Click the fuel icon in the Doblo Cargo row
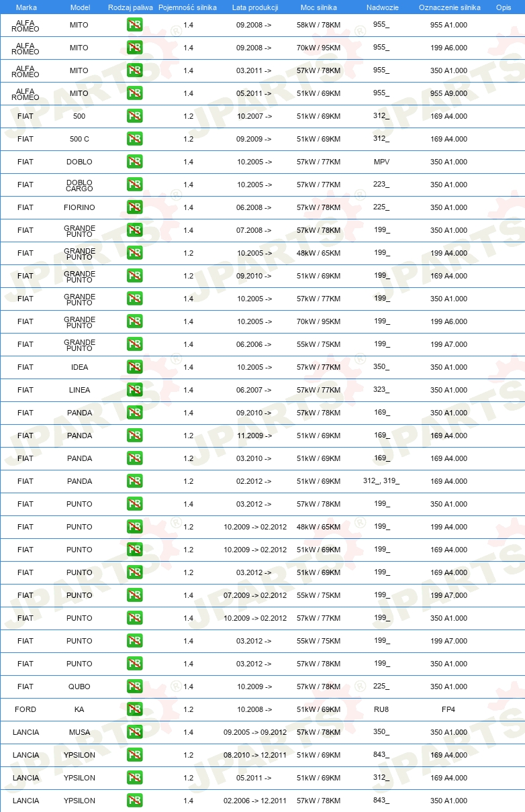 pos(134,185)
